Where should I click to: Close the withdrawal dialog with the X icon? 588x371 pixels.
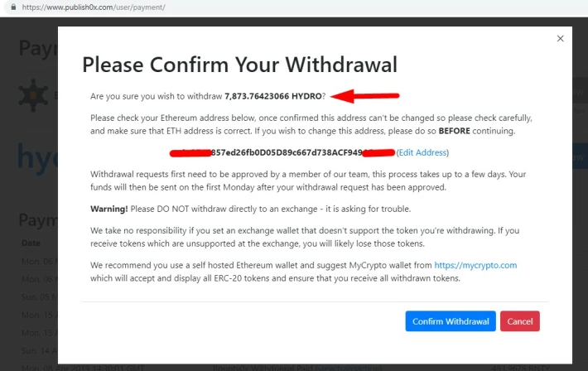(x=560, y=39)
